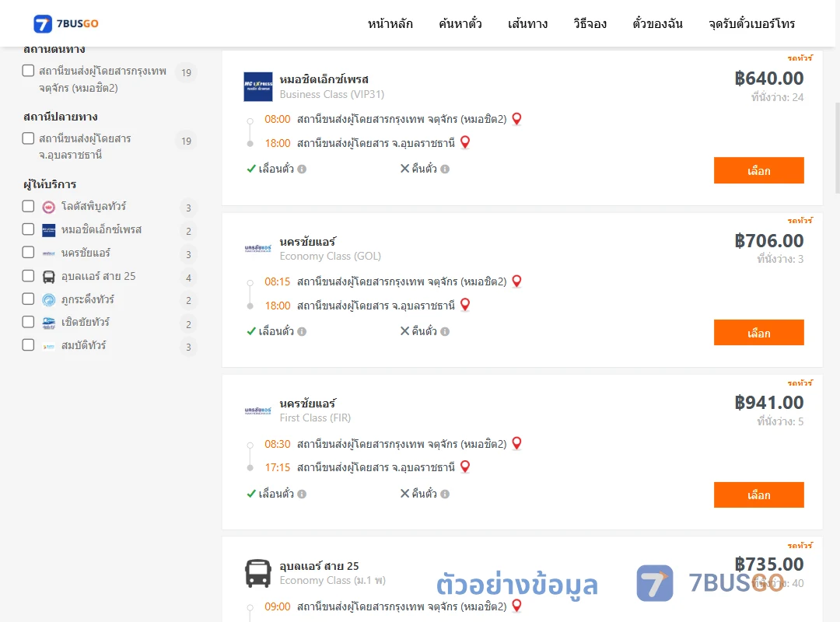Image resolution: width=840 pixels, height=622 pixels.
Task: Click bus icon on อุบลแอร์ สาย 25 card
Action: (x=258, y=573)
